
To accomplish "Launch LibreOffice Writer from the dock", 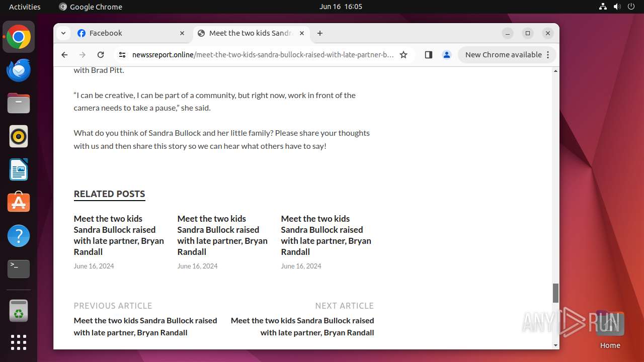I will pyautogui.click(x=19, y=169).
